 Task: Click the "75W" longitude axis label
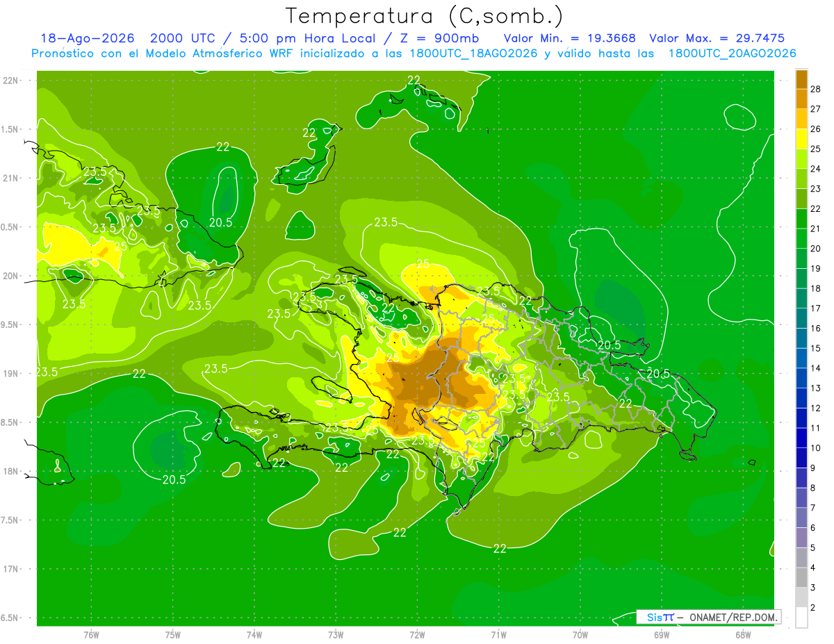coord(173,635)
